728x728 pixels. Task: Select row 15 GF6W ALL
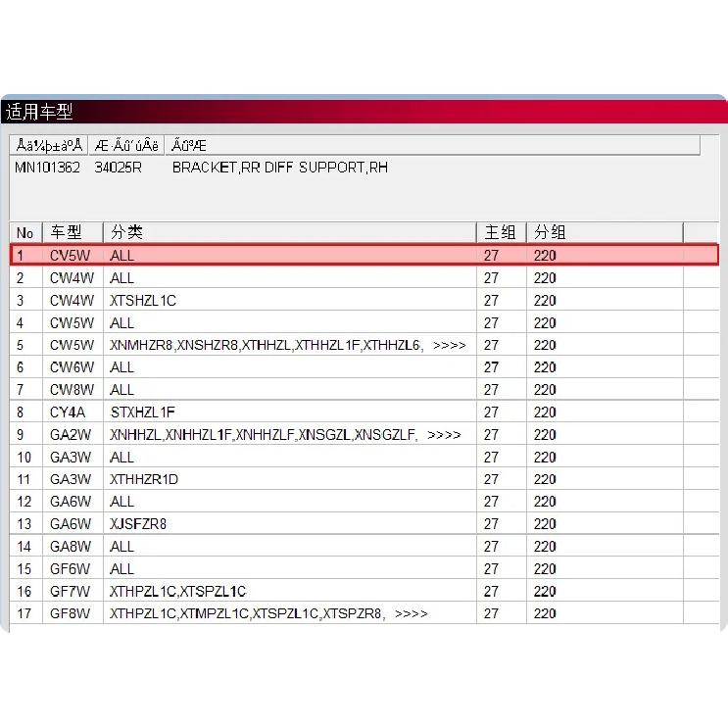(364, 568)
